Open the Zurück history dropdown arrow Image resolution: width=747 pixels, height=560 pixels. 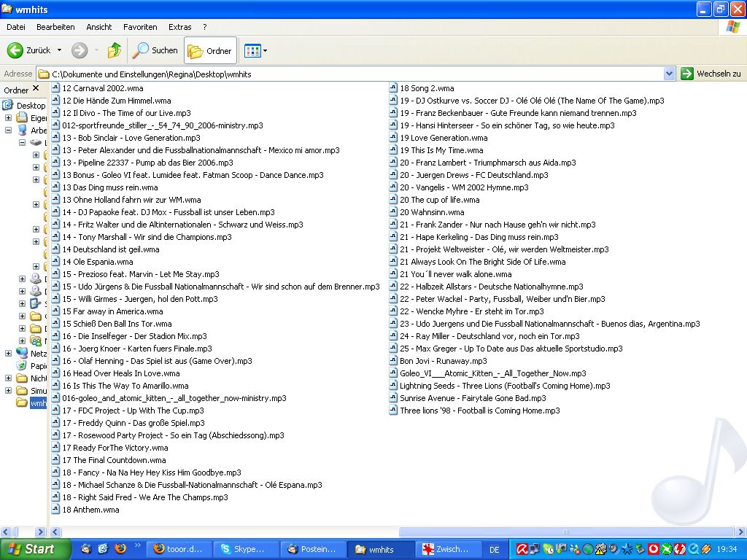[x=59, y=50]
